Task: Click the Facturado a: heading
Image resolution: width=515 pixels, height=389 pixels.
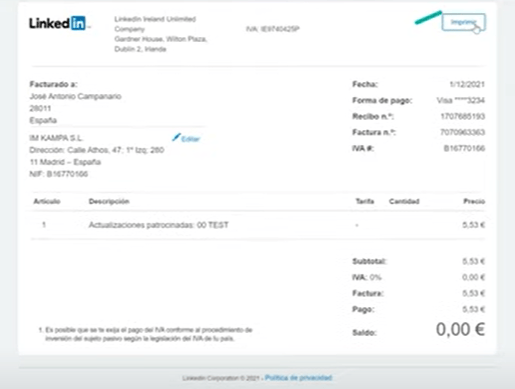Action: pos(53,84)
